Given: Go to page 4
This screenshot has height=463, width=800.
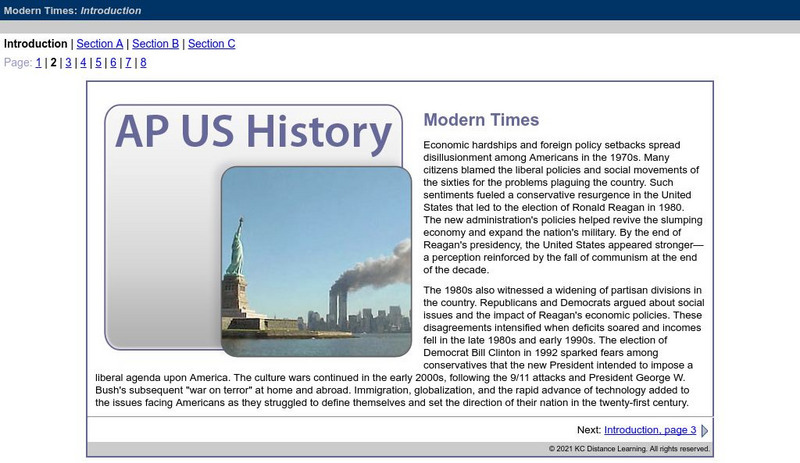Looking at the screenshot, I should click(83, 63).
